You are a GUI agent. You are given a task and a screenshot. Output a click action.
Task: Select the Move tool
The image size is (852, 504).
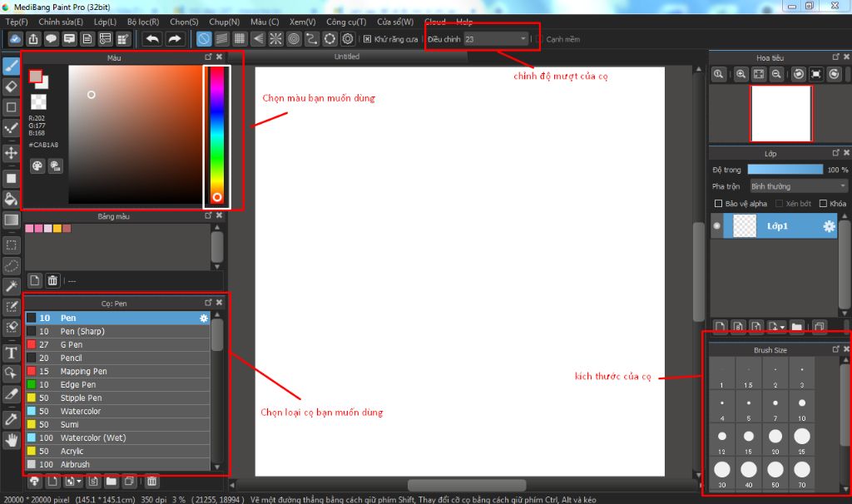[x=11, y=152]
